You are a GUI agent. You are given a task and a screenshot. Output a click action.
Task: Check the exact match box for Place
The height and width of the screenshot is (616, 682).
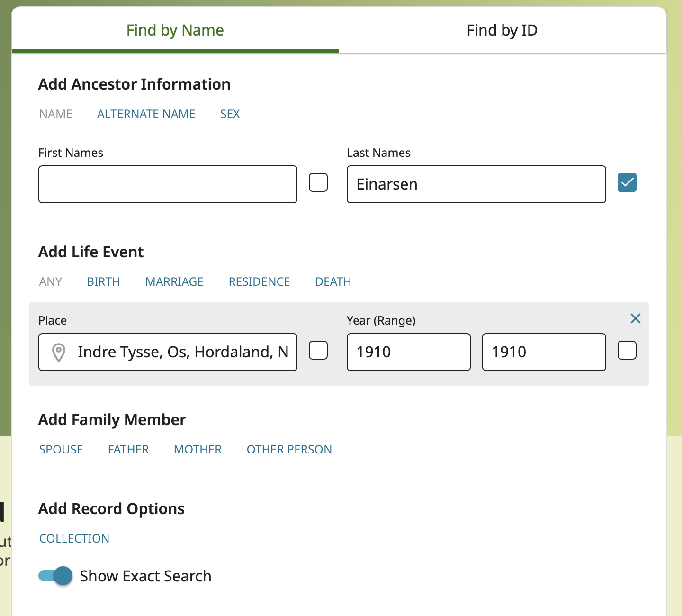pyautogui.click(x=318, y=350)
